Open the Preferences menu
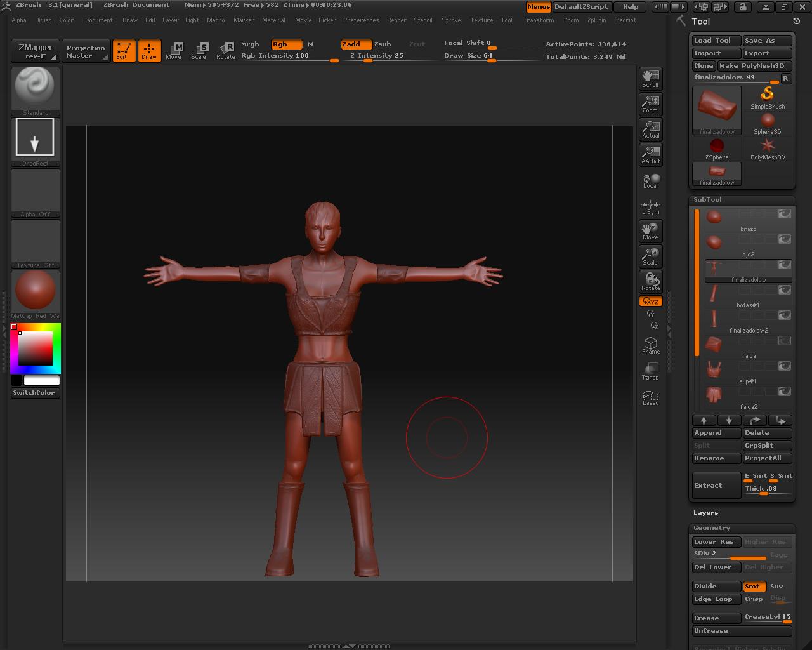This screenshot has width=812, height=650. [x=360, y=20]
